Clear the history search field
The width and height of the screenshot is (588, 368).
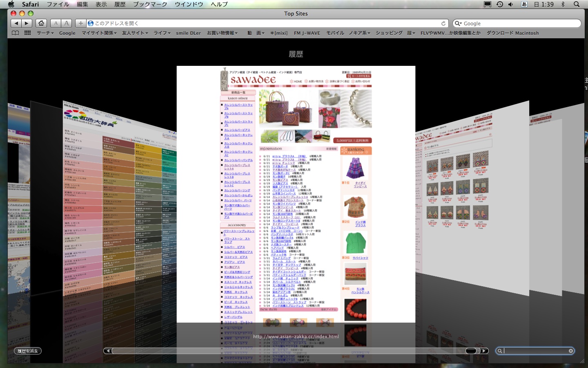(571, 351)
